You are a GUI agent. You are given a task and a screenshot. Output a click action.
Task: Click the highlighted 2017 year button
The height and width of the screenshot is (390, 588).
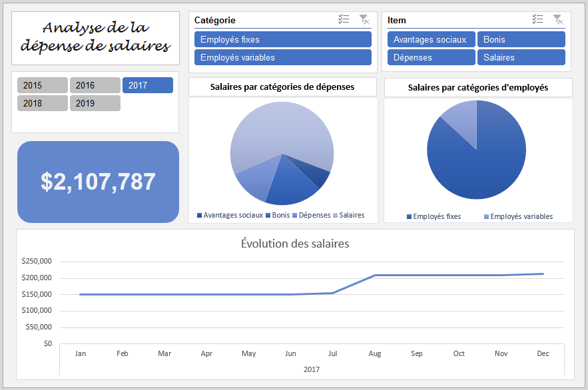[x=147, y=85]
